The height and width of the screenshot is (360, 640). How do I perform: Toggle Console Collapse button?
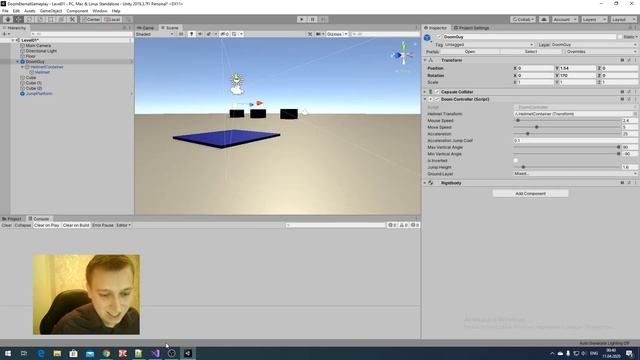point(22,225)
